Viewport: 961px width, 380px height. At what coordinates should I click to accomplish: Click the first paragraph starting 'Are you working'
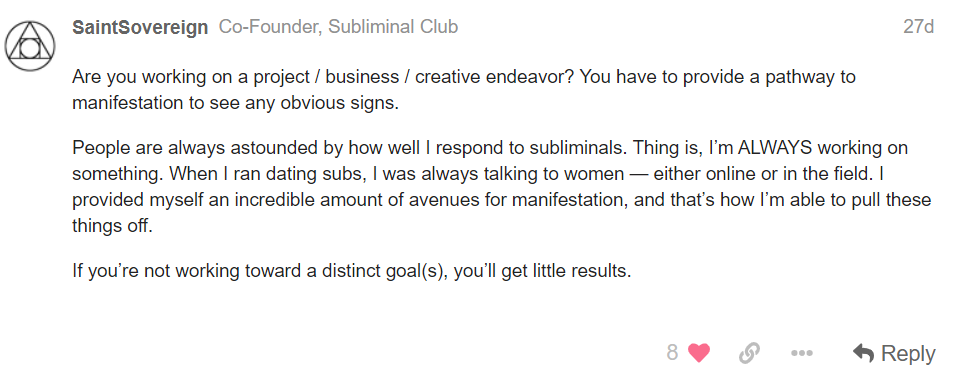tap(464, 90)
